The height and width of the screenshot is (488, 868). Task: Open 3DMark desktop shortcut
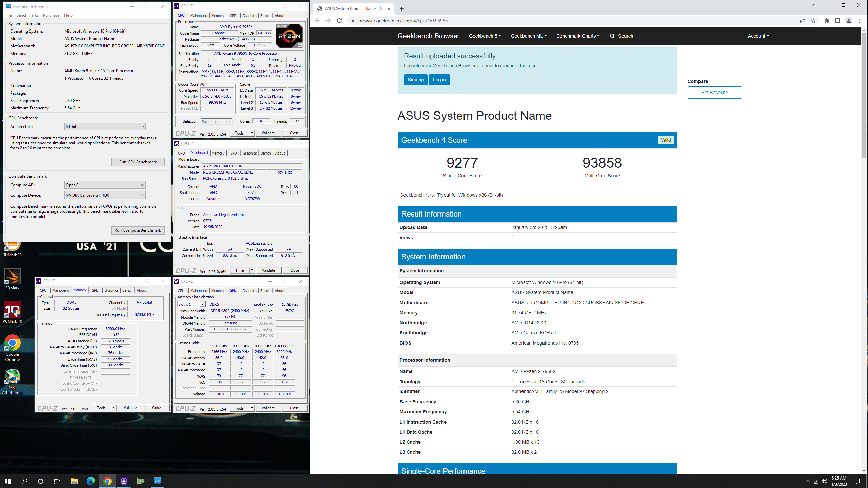12,279
